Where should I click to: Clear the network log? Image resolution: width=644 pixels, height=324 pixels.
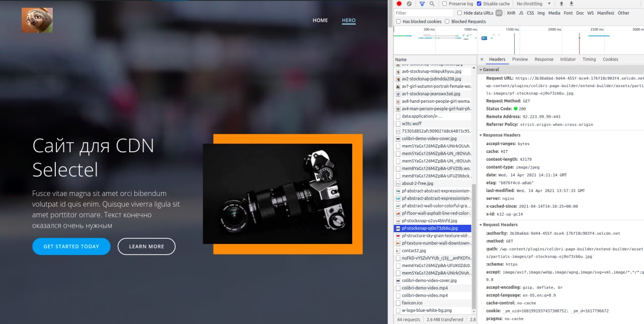tap(409, 4)
